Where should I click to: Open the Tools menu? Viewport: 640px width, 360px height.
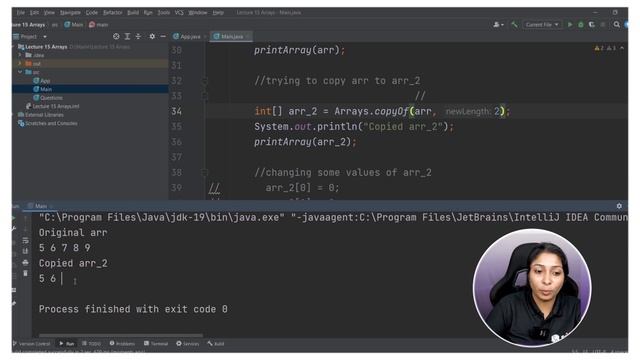coord(164,13)
